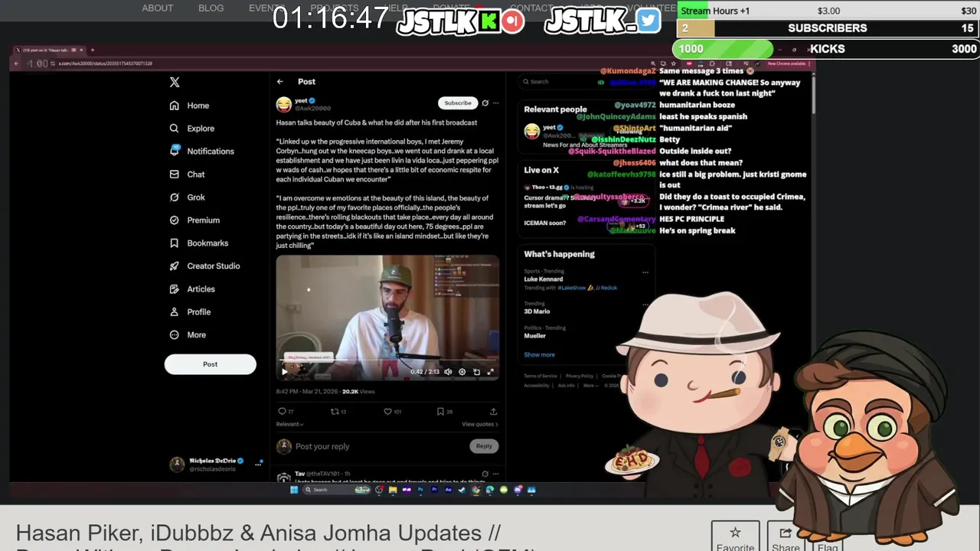Image resolution: width=980 pixels, height=551 pixels.
Task: Open Home in X sidebar
Action: (x=189, y=106)
